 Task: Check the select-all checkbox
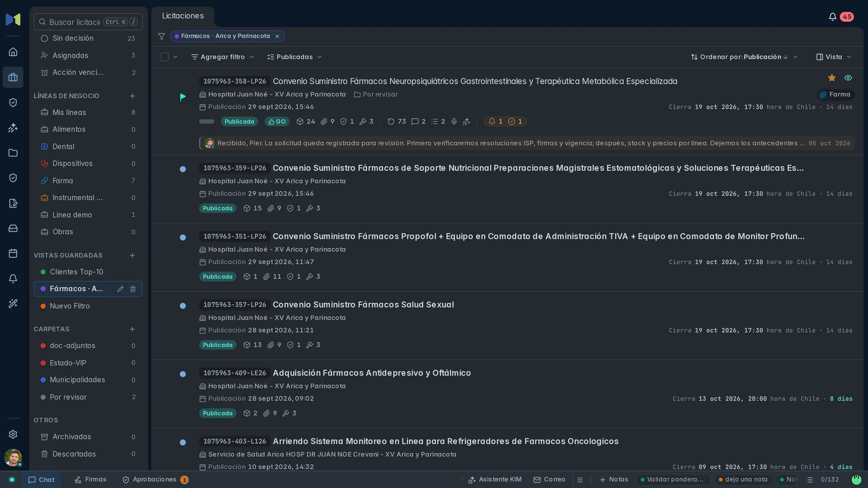click(164, 57)
